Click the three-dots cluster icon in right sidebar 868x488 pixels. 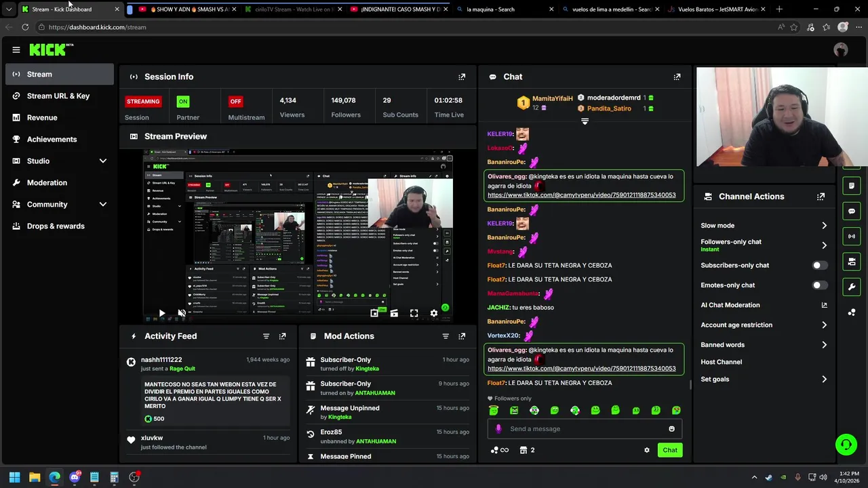coord(852,312)
